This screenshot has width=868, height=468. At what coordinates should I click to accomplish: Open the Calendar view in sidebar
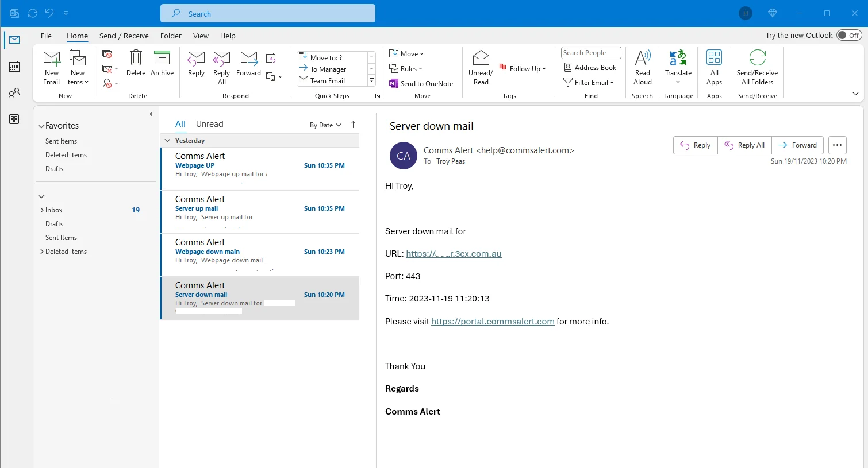14,67
